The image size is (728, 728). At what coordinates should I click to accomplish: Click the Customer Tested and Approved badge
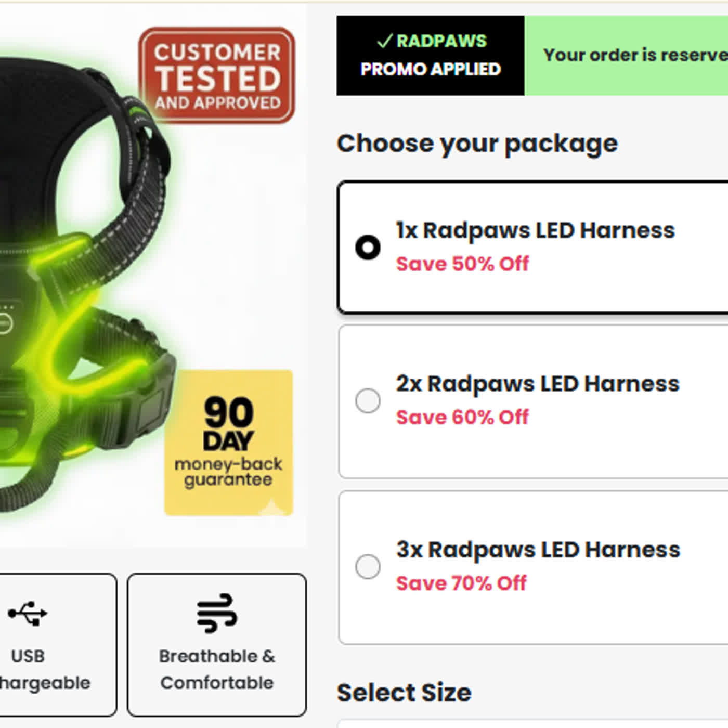pos(217,76)
